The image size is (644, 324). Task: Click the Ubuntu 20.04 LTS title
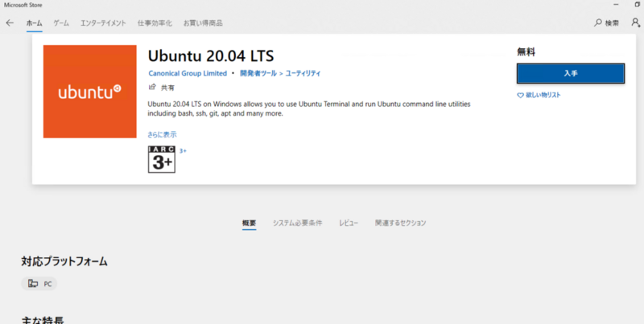coord(211,55)
